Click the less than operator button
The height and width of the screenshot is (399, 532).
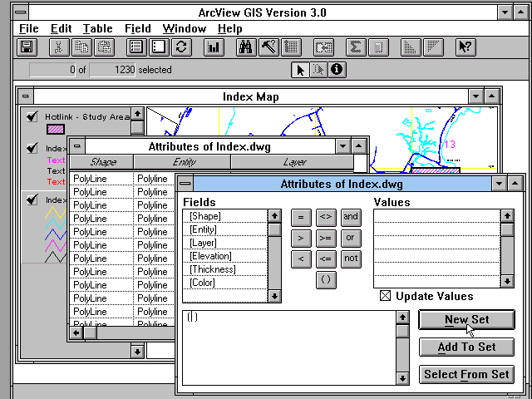[301, 259]
